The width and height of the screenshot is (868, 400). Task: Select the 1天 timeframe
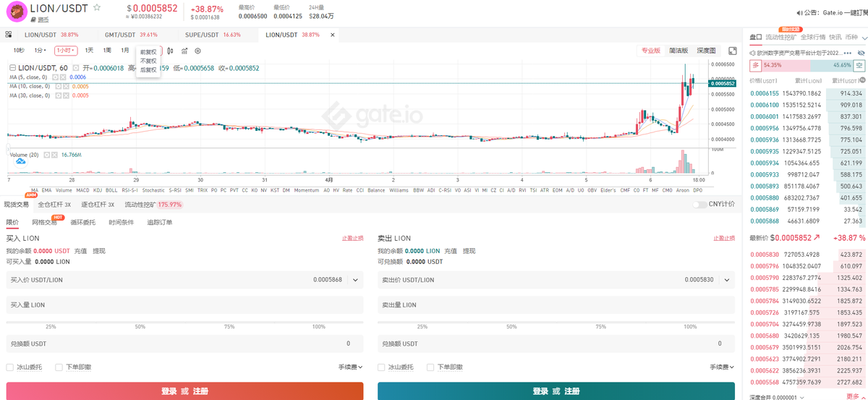pos(89,51)
